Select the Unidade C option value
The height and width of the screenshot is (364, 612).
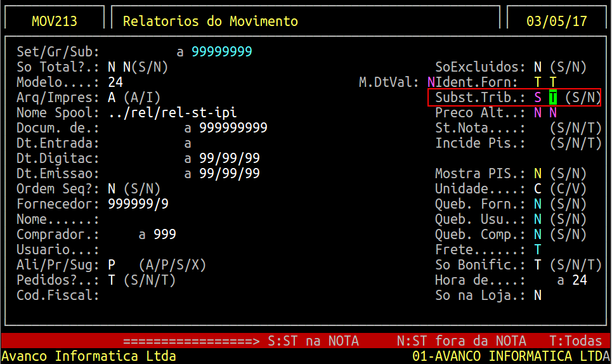(538, 189)
